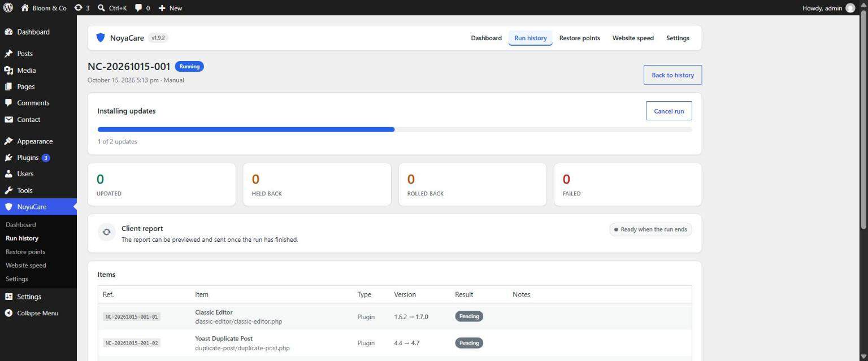This screenshot has height=361, width=868.
Task: Select the Run history tab
Action: pos(531,38)
